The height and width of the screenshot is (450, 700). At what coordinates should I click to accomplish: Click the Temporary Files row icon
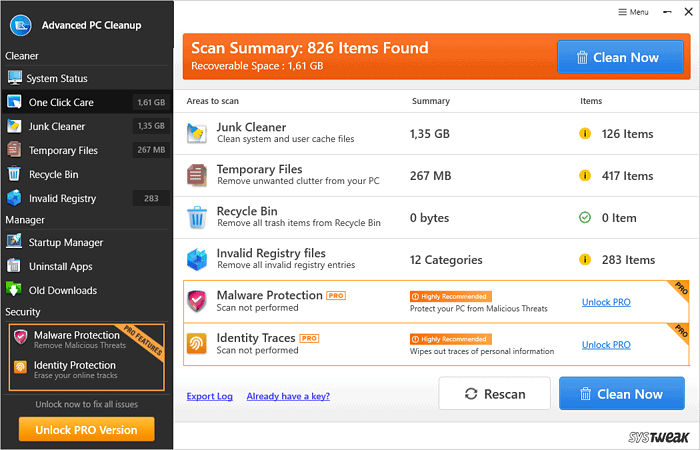tap(197, 175)
